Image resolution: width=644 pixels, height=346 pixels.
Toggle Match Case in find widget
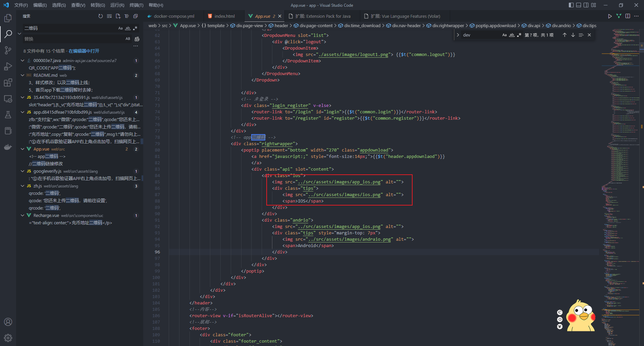(504, 35)
